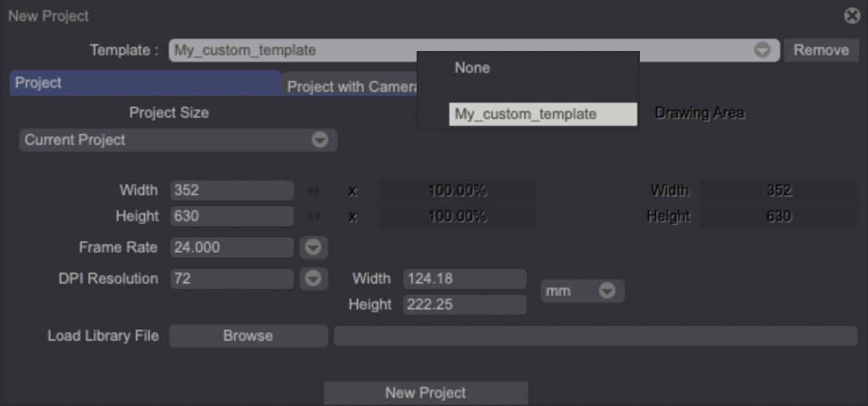This screenshot has height=406, width=868.
Task: Close the New Project dialog
Action: click(x=852, y=16)
